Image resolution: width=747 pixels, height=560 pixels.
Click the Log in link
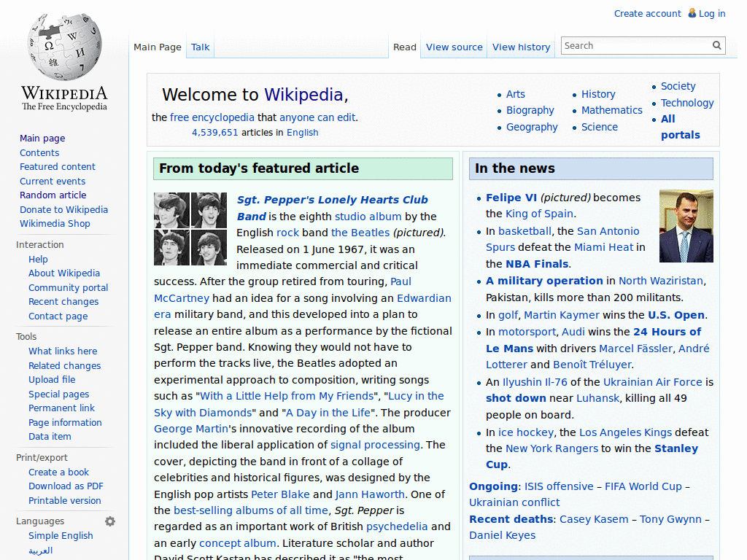pos(712,14)
